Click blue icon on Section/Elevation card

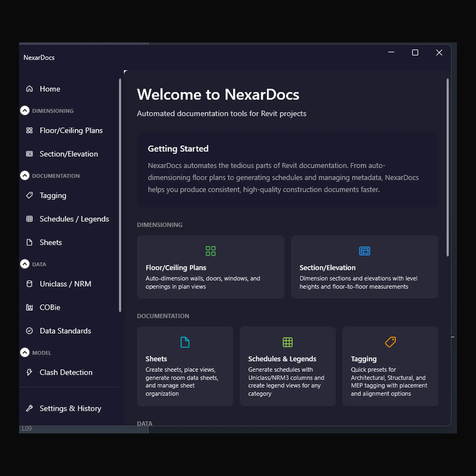(x=365, y=251)
